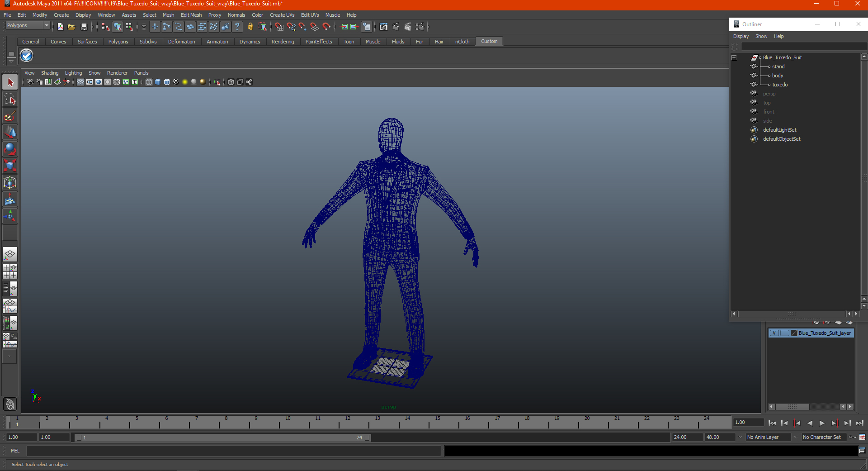The image size is (868, 471).
Task: Toggle textured display checker icon
Action: pos(176,82)
